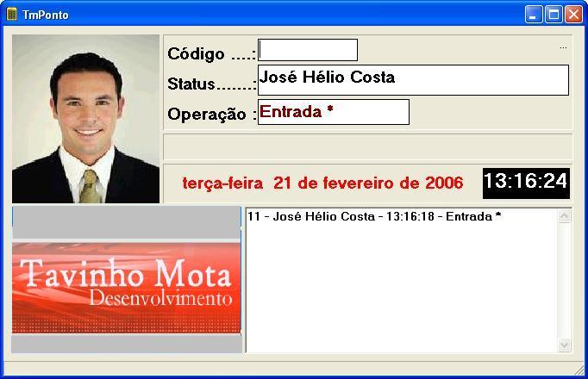Viewport: 588px width, 379px height.
Task: Click the Tavinho Mota Desenvolvimento banner
Action: click(x=127, y=288)
